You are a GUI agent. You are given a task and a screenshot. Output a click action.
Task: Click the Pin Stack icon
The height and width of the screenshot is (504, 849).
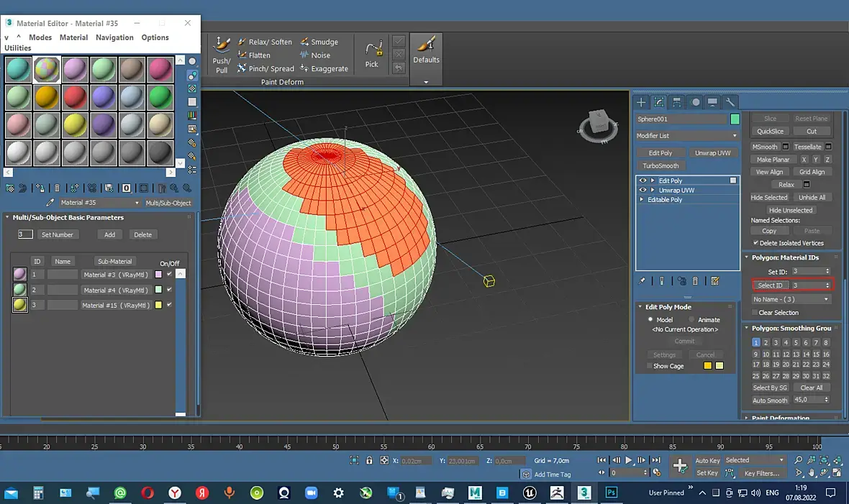642,281
